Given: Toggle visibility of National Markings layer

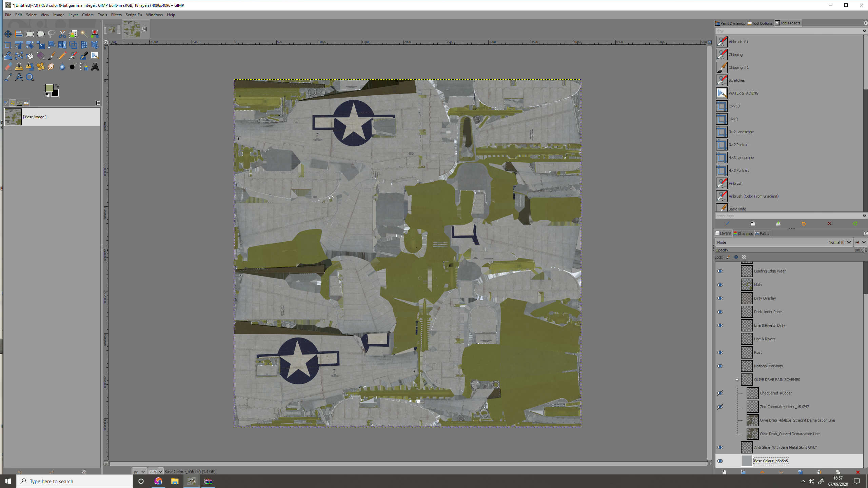Looking at the screenshot, I should [x=720, y=366].
